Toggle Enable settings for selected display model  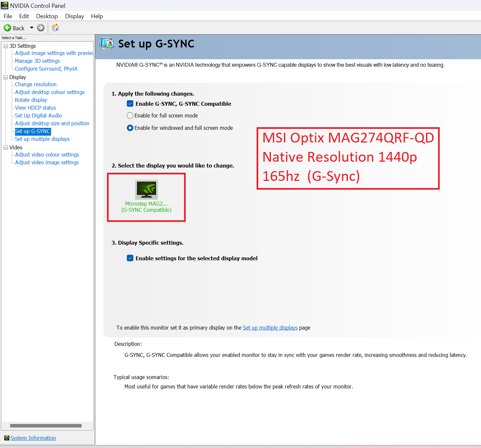[130, 258]
